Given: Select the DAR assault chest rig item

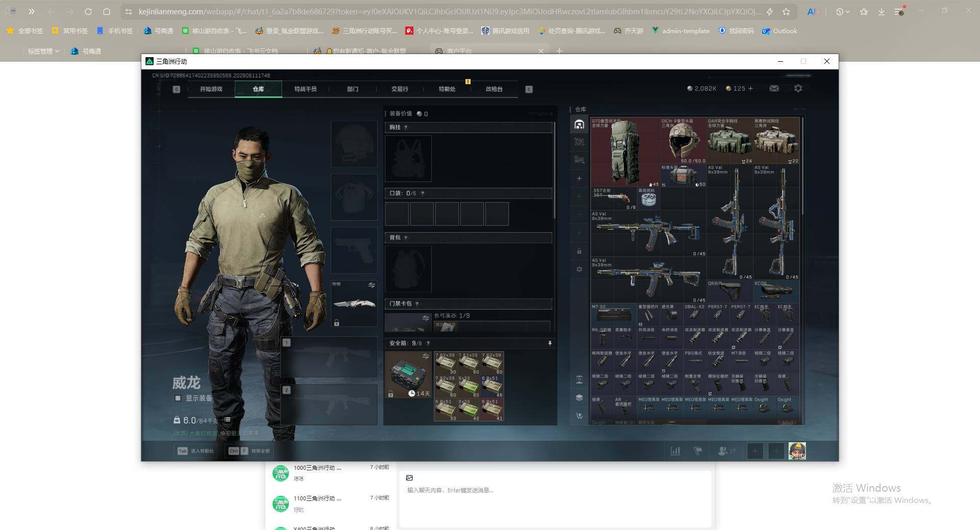Looking at the screenshot, I should tap(730, 141).
